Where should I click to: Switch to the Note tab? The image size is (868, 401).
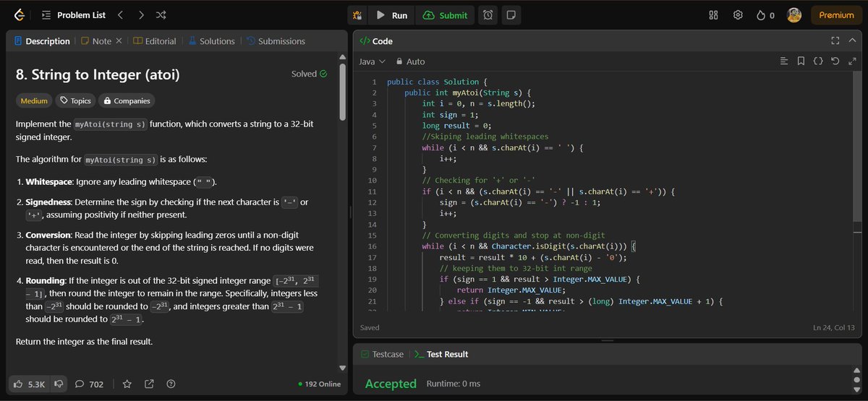(96, 41)
